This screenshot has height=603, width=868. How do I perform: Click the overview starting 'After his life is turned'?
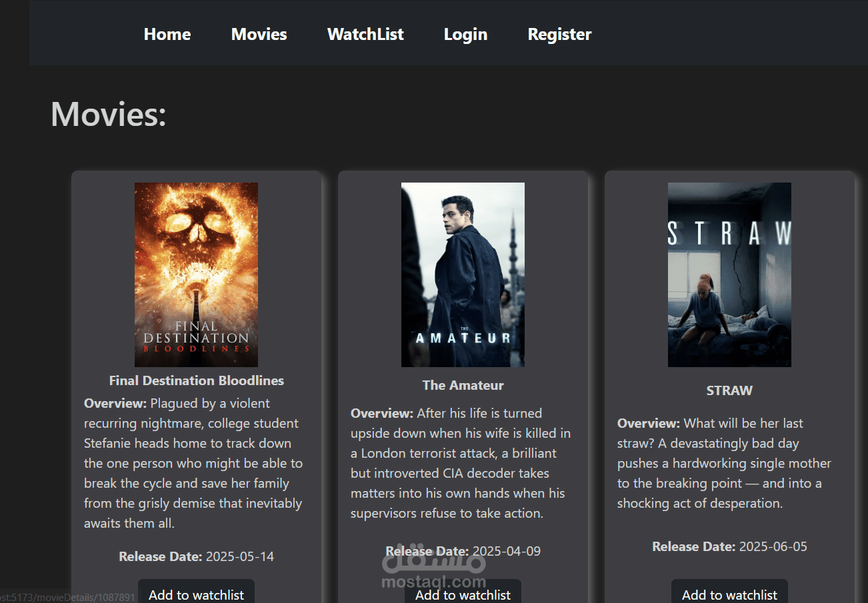461,463
